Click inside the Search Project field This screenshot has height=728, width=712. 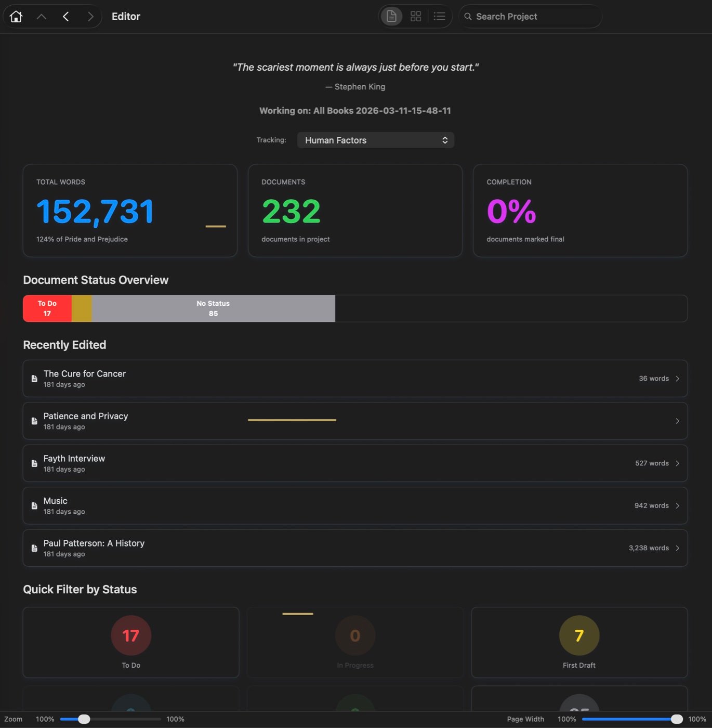coord(530,16)
